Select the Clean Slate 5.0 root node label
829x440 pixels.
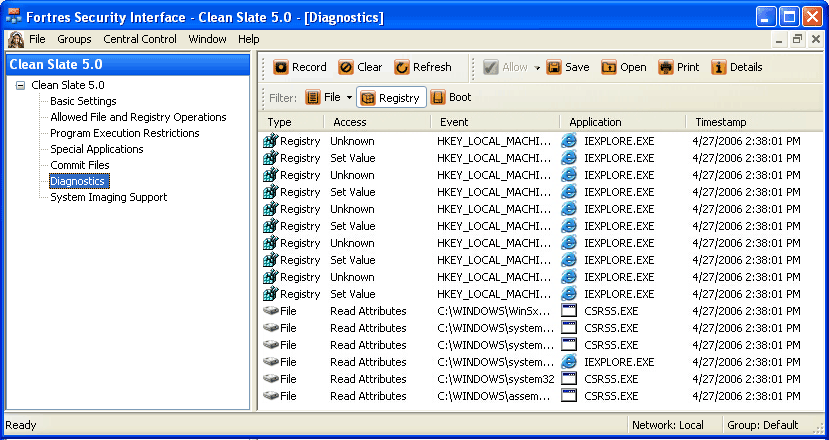pos(68,85)
